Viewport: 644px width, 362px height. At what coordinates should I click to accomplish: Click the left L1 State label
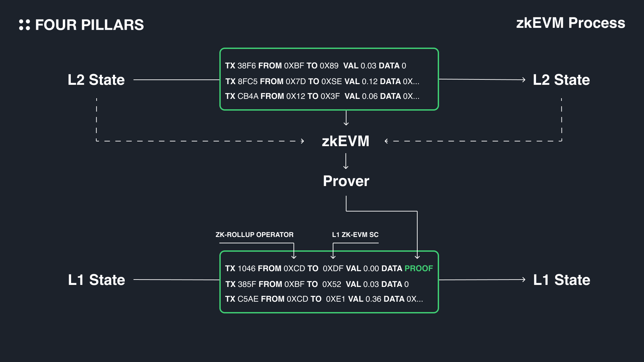tap(96, 280)
